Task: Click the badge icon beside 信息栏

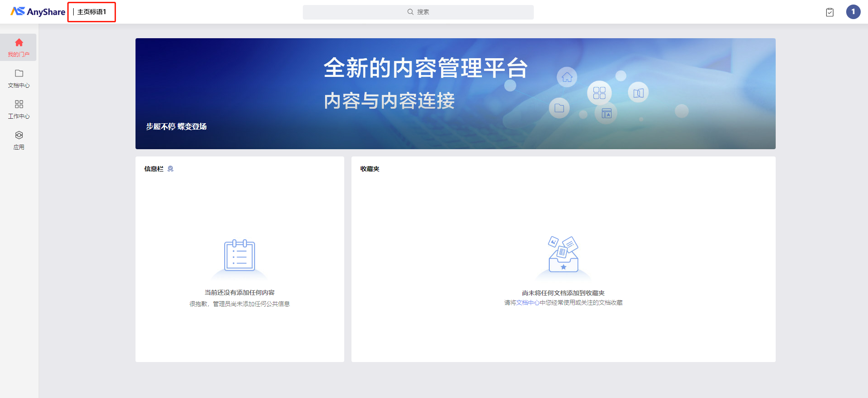Action: pos(171,169)
